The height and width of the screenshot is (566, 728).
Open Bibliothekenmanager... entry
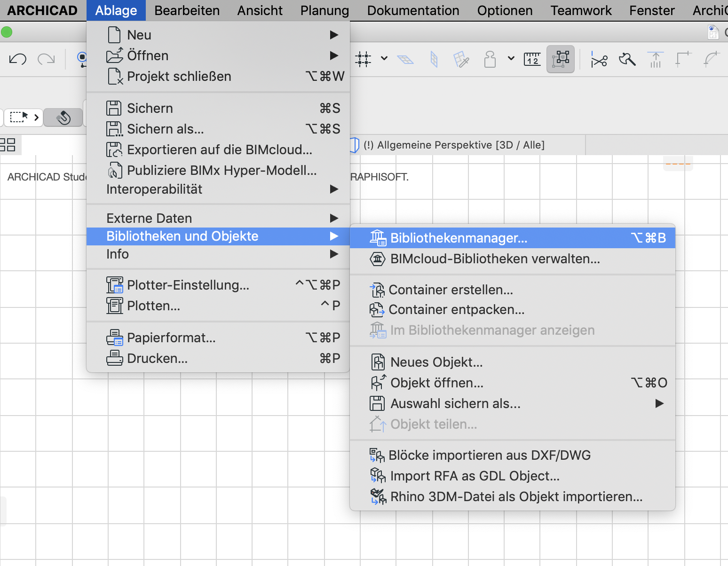click(513, 238)
